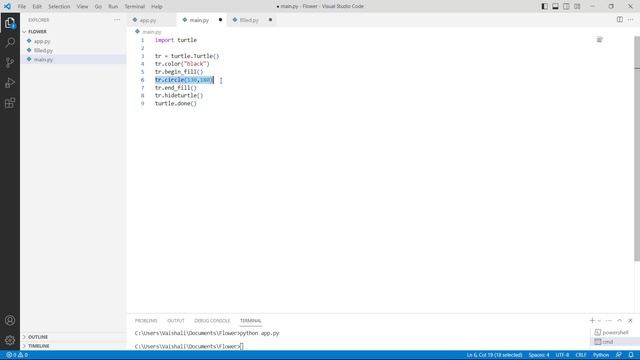Show the PROBLEMS panel tab
The height and width of the screenshot is (360, 640).
click(146, 321)
